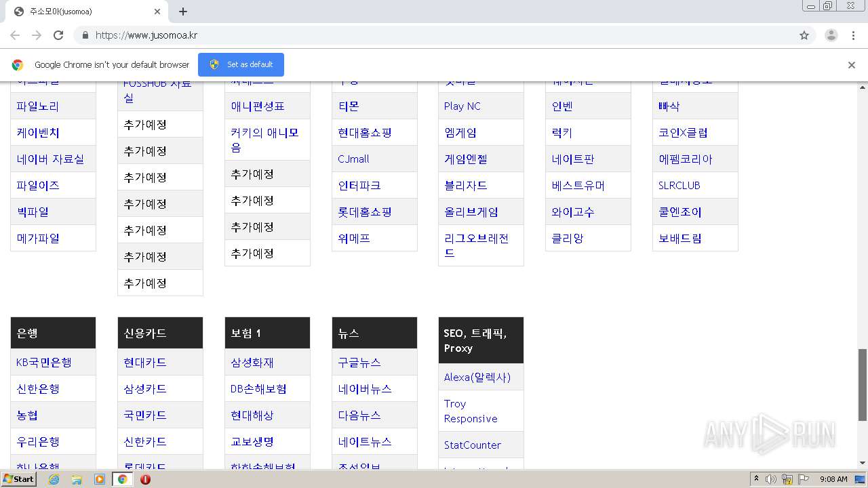Open the 에펨코리아 link
Screen dimensions: 868x488
point(686,159)
